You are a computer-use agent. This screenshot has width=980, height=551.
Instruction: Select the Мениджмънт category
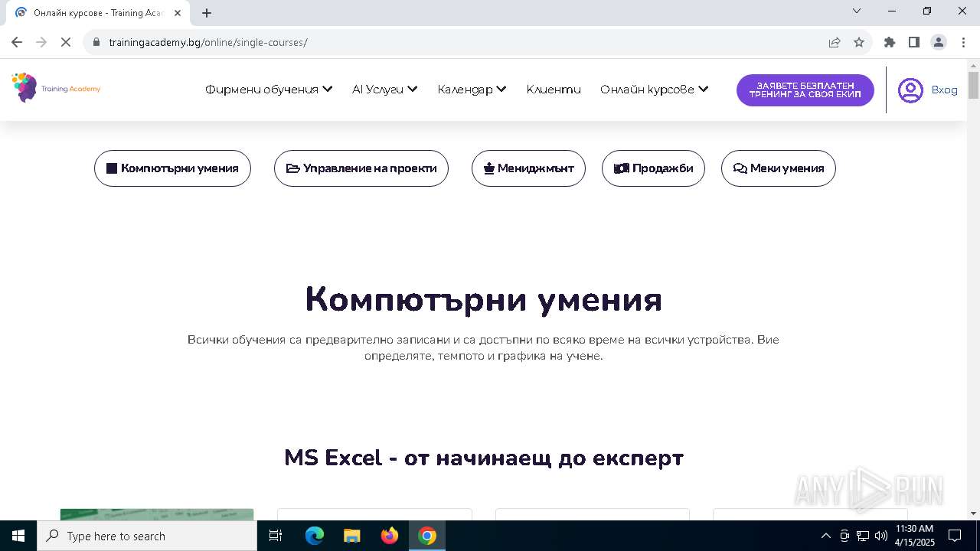pos(528,168)
